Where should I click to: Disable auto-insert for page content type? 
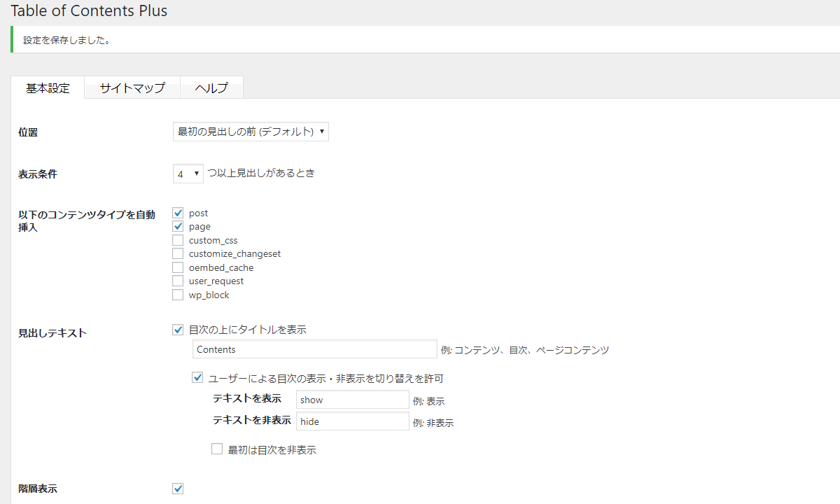(178, 227)
